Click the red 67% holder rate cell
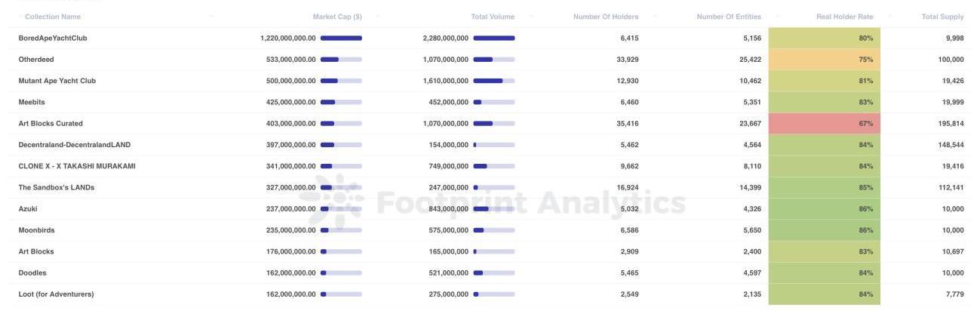 click(824, 123)
